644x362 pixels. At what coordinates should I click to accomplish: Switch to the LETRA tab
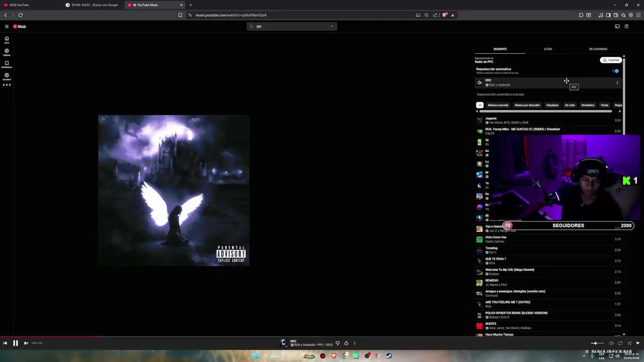(x=548, y=49)
